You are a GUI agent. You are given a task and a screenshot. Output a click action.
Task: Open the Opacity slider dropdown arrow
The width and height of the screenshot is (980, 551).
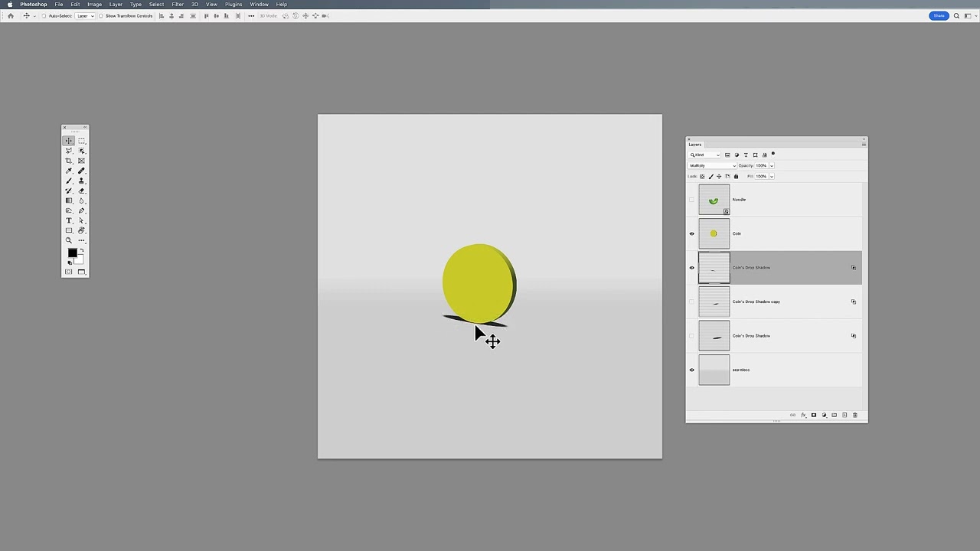pyautogui.click(x=772, y=165)
